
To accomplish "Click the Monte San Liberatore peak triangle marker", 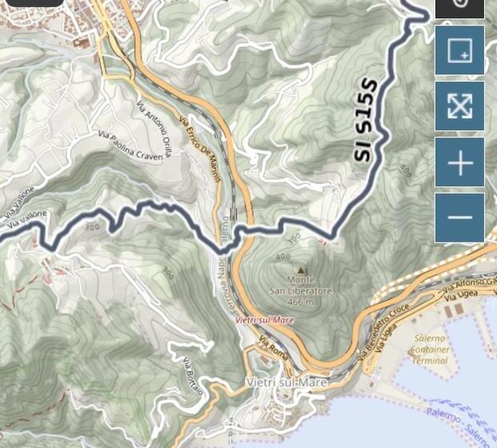I will (x=301, y=270).
